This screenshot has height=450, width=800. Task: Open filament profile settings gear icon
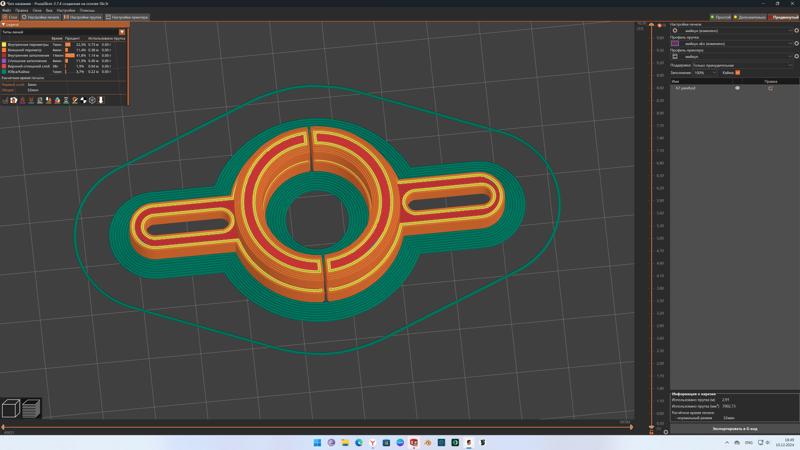[794, 44]
